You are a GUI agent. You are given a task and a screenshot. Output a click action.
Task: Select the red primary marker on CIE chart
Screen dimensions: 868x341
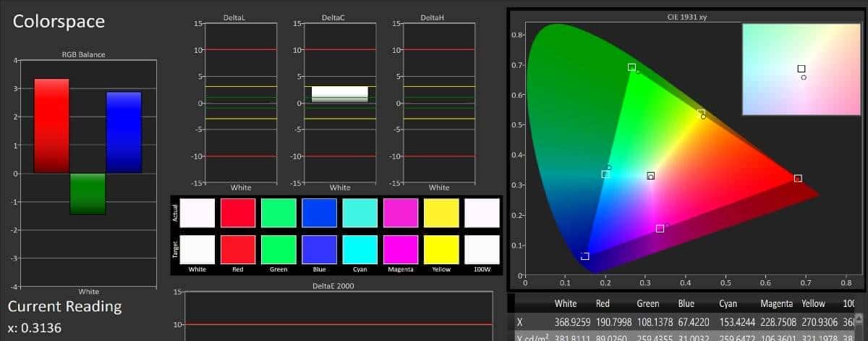point(798,178)
